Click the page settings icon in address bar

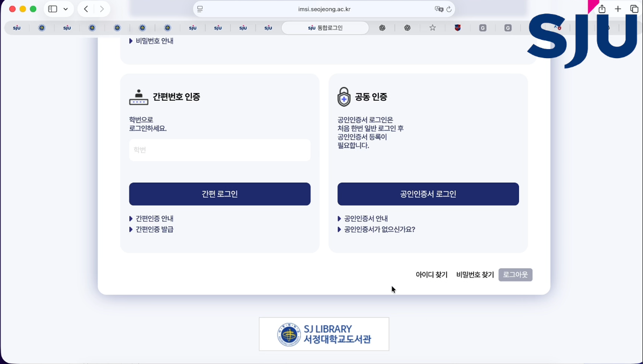coord(200,9)
